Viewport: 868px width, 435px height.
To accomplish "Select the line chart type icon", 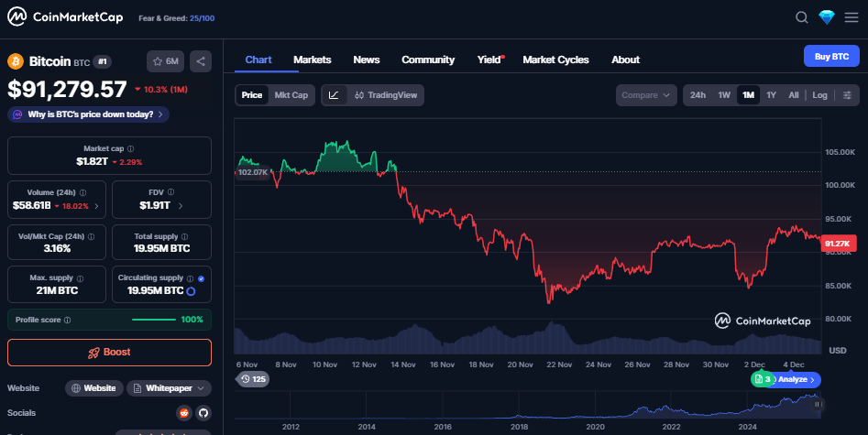I will click(x=334, y=95).
